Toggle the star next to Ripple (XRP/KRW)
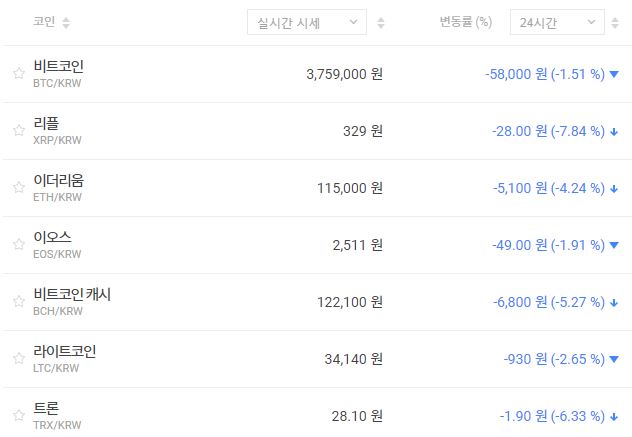The width and height of the screenshot is (632, 437). (18, 130)
